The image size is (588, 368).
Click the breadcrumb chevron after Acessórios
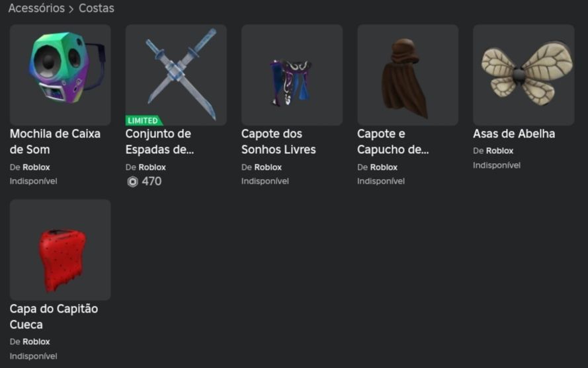click(71, 9)
